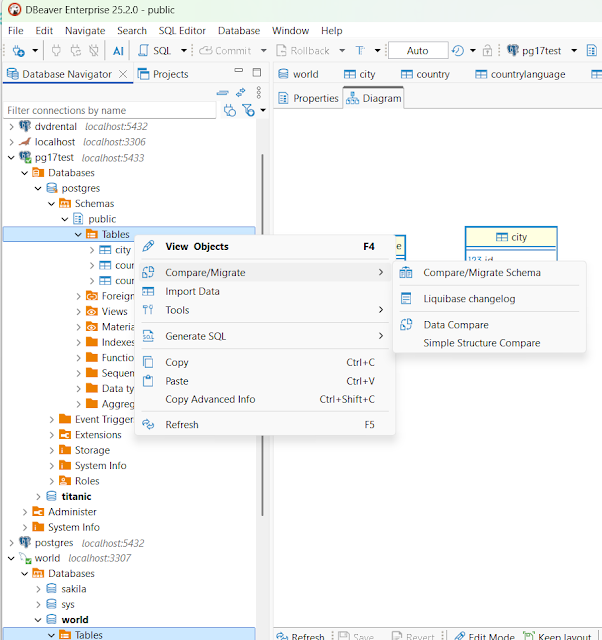Viewport: 602px width, 640px height.
Task: Select Simple Structure Compare
Action: point(489,343)
